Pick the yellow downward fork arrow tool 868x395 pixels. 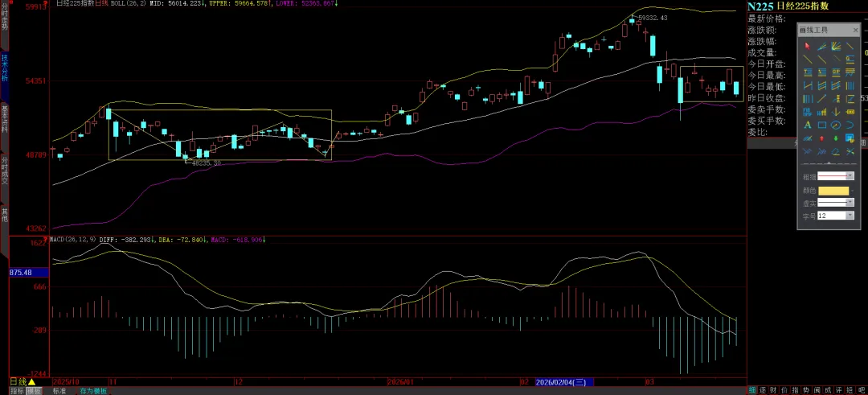point(835,111)
